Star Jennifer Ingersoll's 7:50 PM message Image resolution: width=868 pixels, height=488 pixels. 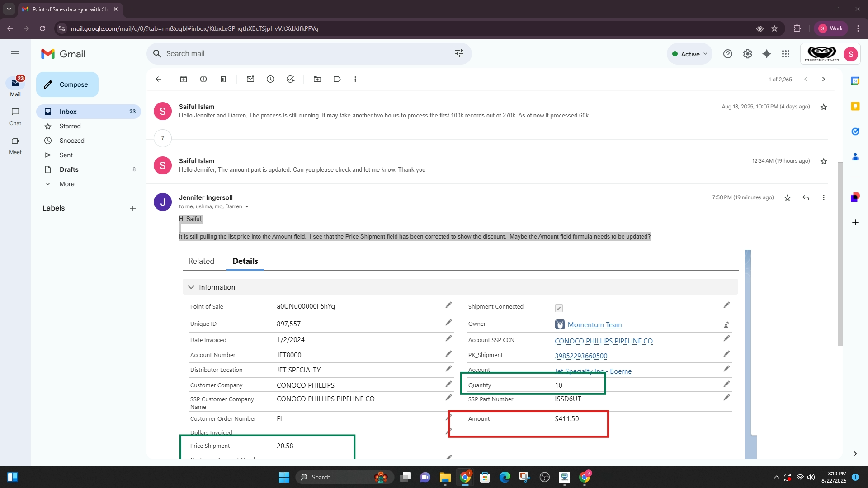tap(788, 197)
